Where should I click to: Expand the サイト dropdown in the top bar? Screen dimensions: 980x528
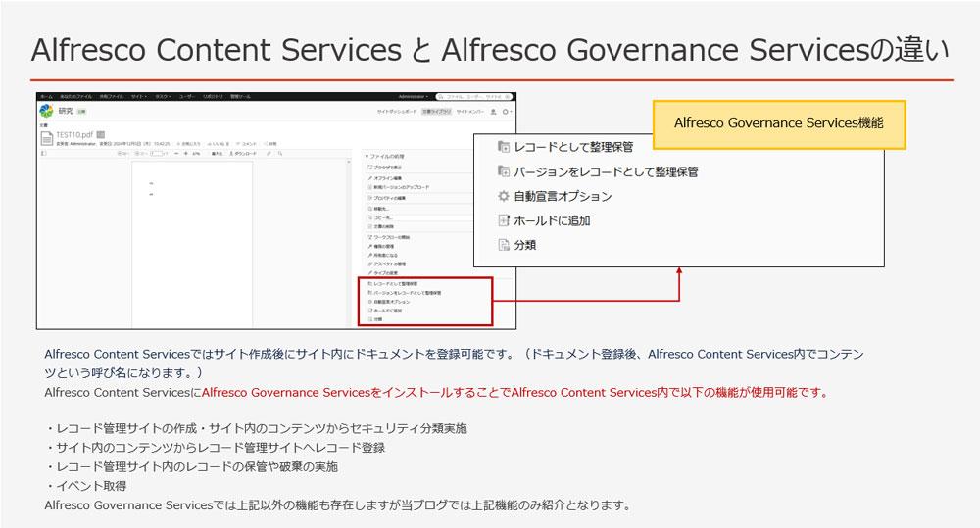139,97
